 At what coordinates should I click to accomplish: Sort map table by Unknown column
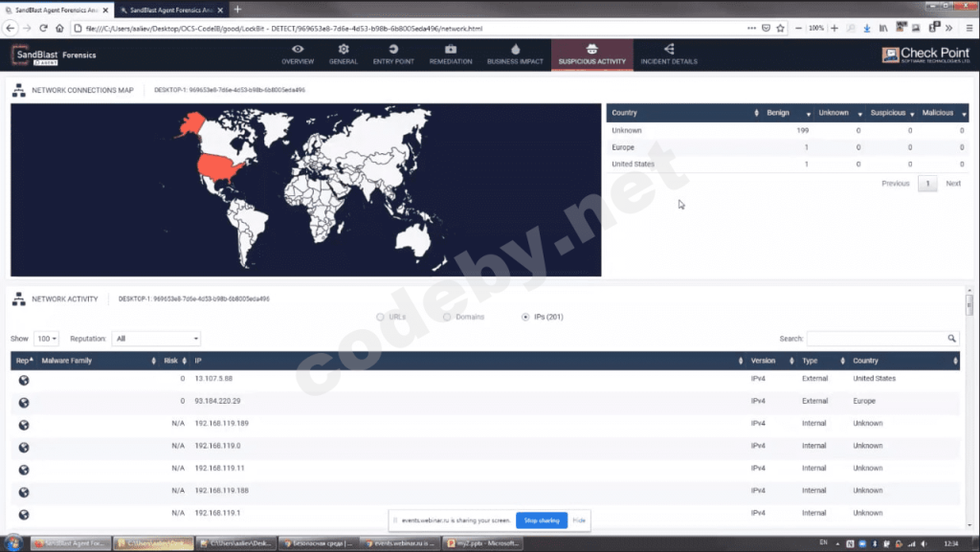839,113
